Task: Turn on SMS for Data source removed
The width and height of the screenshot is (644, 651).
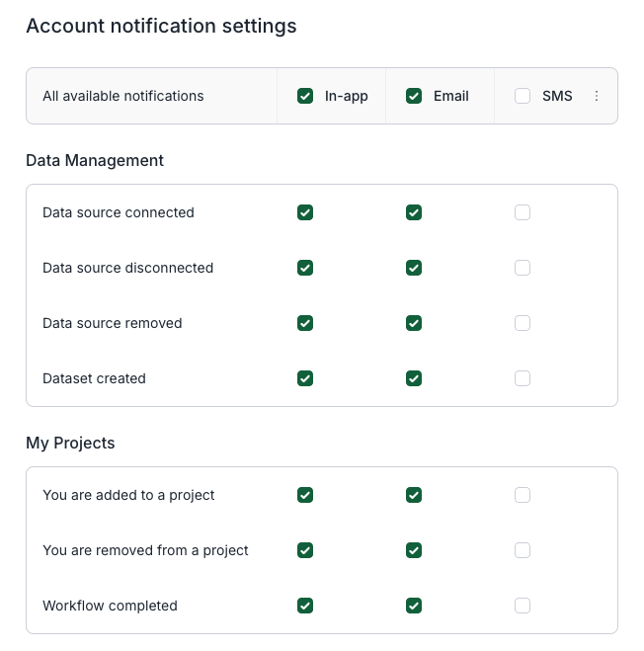Action: coord(523,323)
